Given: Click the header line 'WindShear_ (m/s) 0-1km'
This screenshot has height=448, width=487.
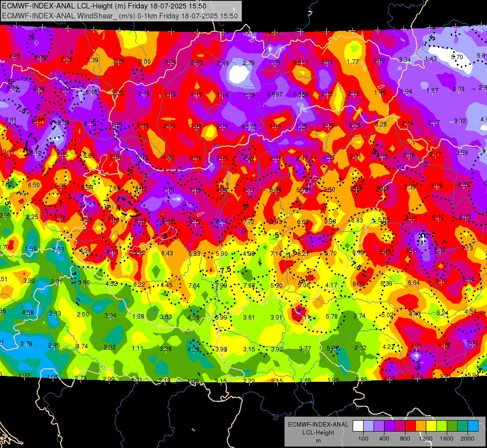Looking at the screenshot, I should tap(117, 16).
